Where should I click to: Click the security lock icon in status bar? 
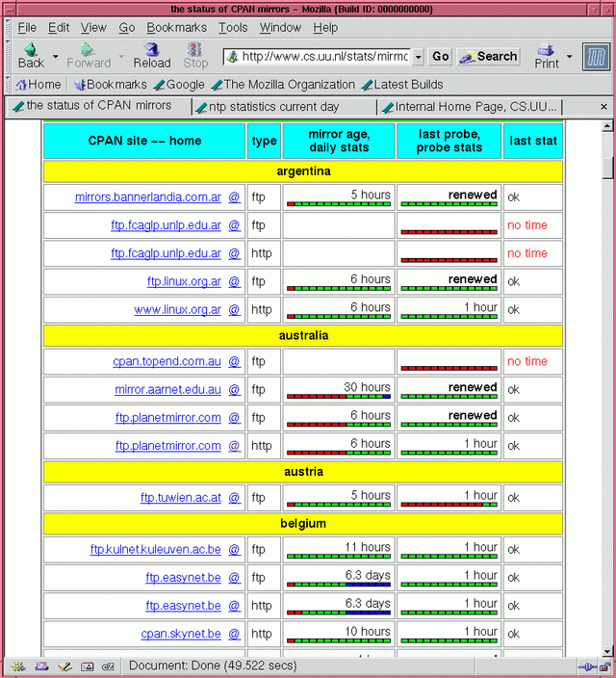tap(604, 666)
